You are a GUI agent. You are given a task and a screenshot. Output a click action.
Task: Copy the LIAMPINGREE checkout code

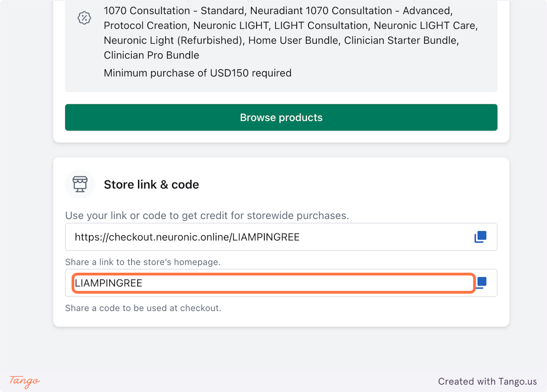482,283
